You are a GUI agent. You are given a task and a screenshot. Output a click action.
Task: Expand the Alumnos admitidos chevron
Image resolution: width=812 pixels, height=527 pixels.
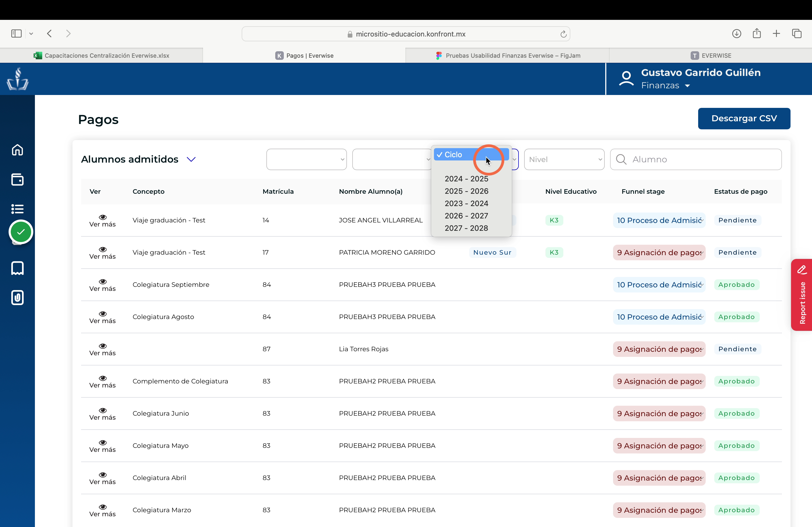pyautogui.click(x=191, y=159)
